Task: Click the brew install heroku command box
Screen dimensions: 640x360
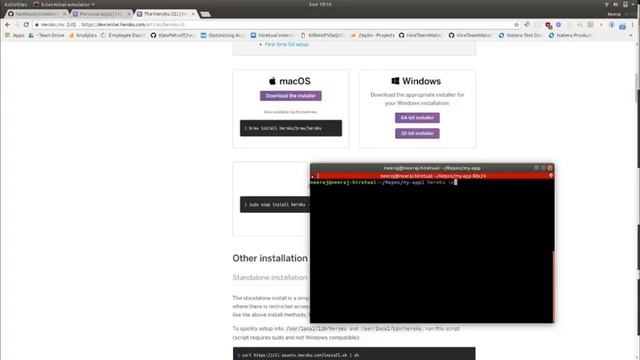Action: [291, 128]
